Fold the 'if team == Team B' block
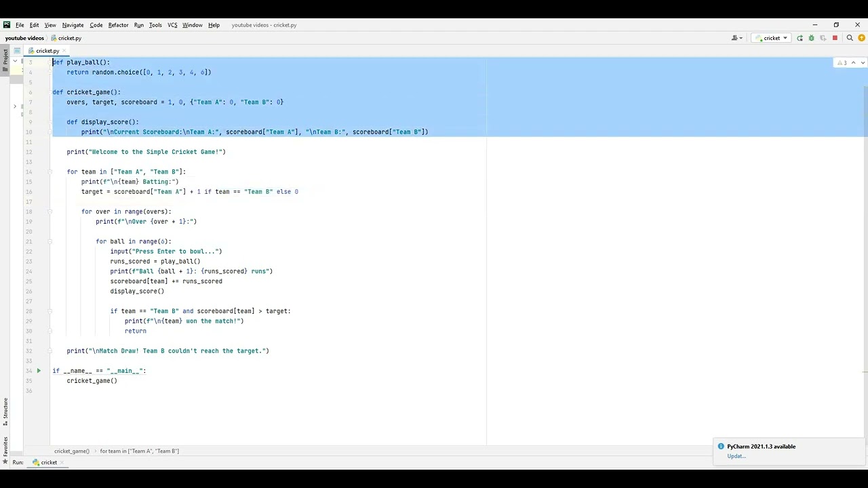 pos(50,311)
